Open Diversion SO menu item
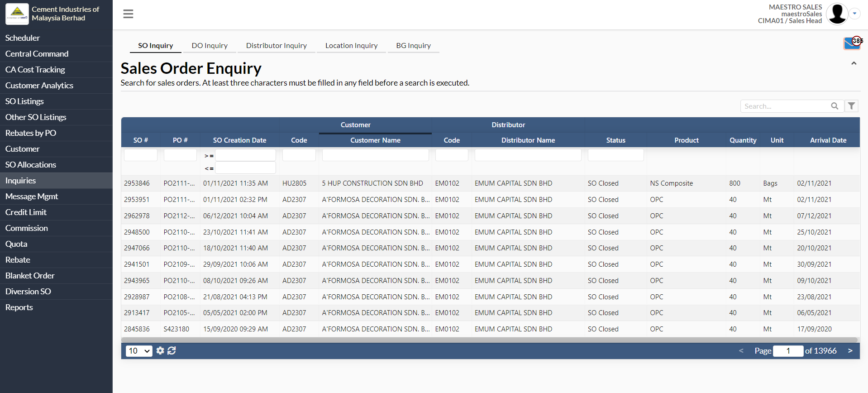This screenshot has height=393, width=868. coord(56,292)
